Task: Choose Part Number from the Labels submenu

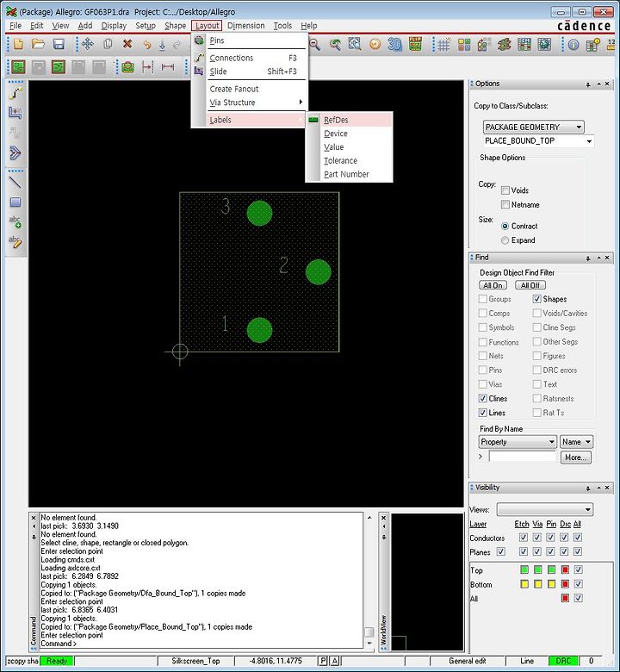Action: point(350,174)
